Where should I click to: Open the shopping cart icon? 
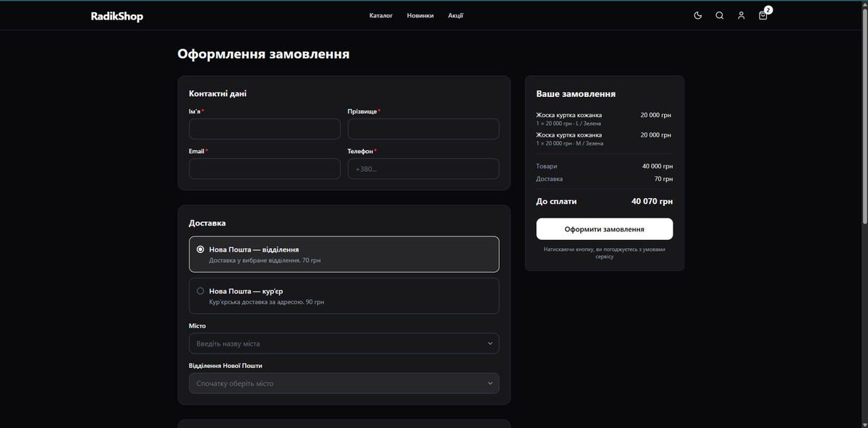click(763, 15)
